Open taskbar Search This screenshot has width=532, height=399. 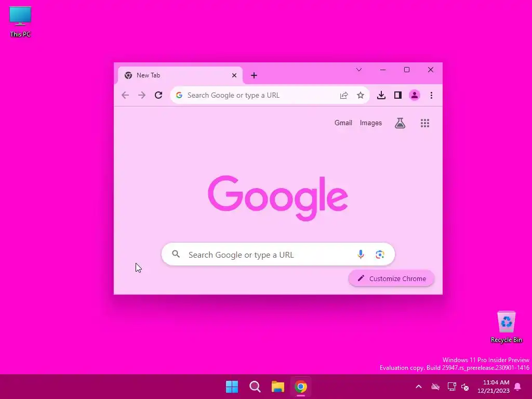click(255, 387)
